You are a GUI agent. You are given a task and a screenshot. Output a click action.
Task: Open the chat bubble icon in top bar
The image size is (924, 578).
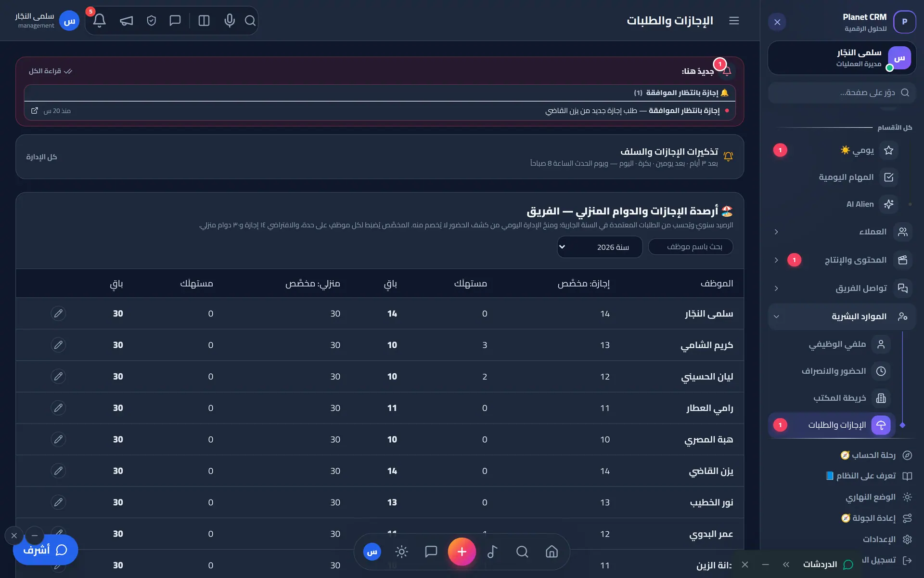pyautogui.click(x=175, y=21)
